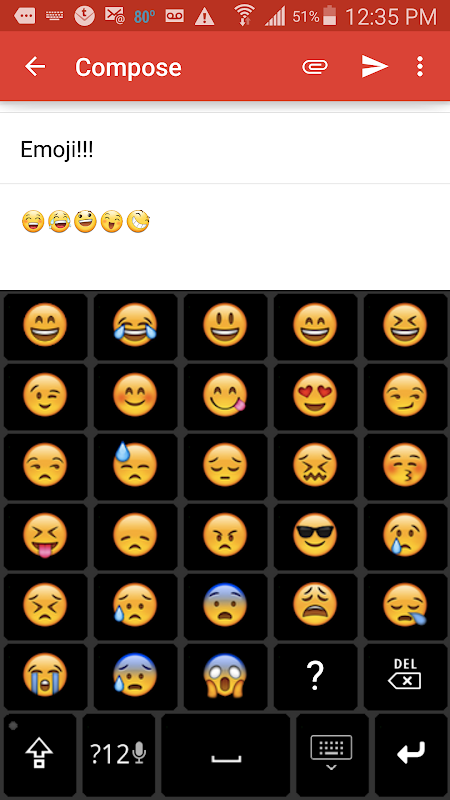Insert the screaming face emoji
Image resolution: width=450 pixels, height=800 pixels.
225,676
